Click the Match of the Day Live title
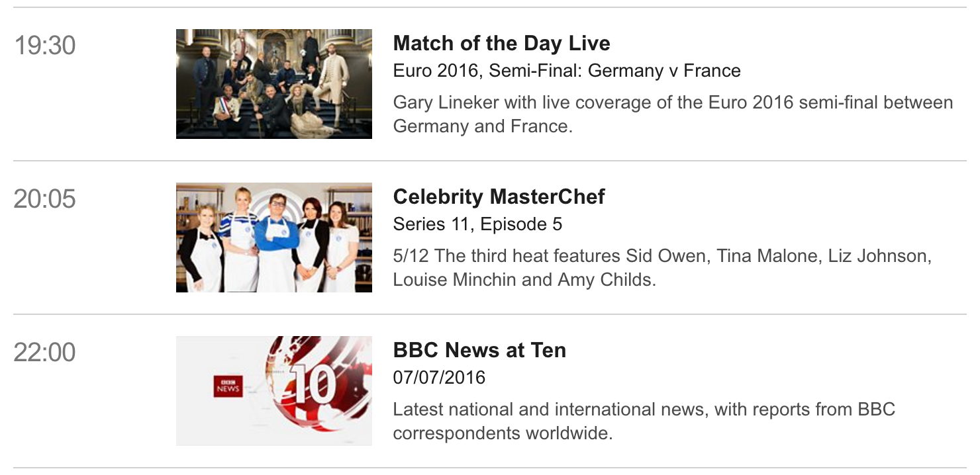 (x=501, y=44)
